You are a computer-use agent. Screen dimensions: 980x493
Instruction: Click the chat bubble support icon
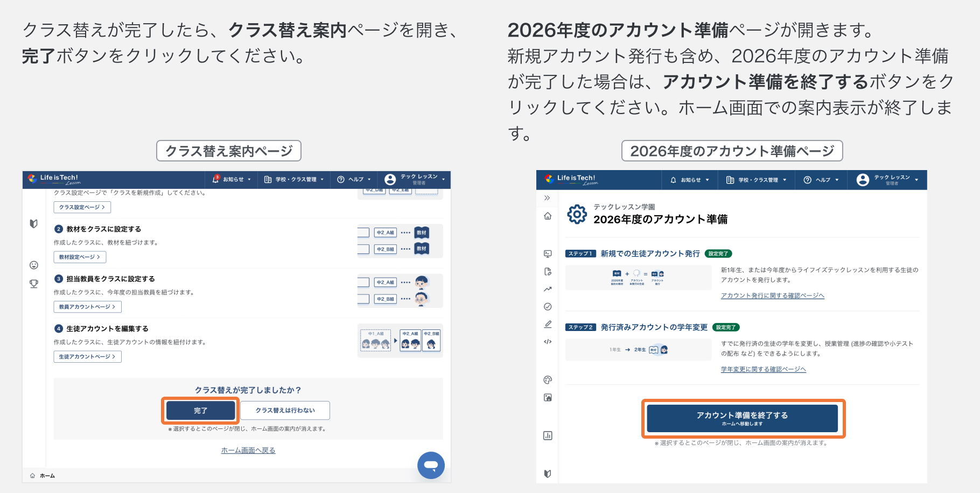tap(431, 465)
